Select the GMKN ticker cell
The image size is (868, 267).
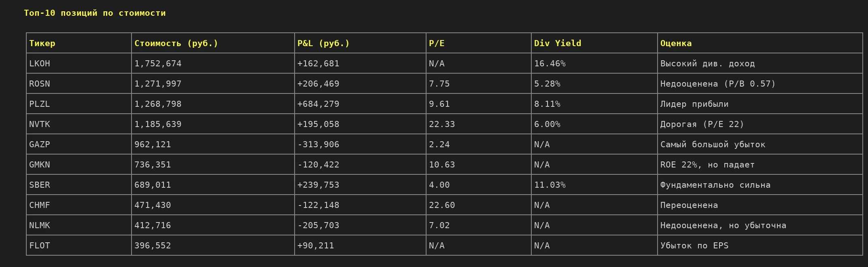point(40,165)
